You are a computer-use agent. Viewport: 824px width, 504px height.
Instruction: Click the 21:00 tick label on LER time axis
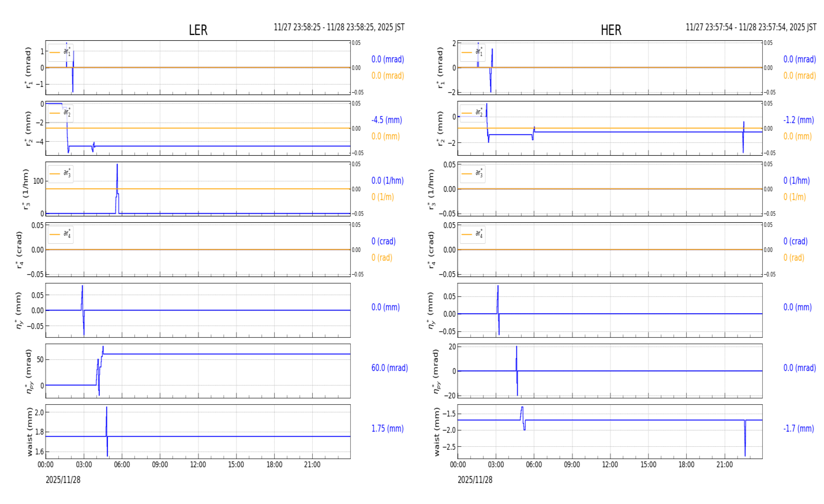312,465
